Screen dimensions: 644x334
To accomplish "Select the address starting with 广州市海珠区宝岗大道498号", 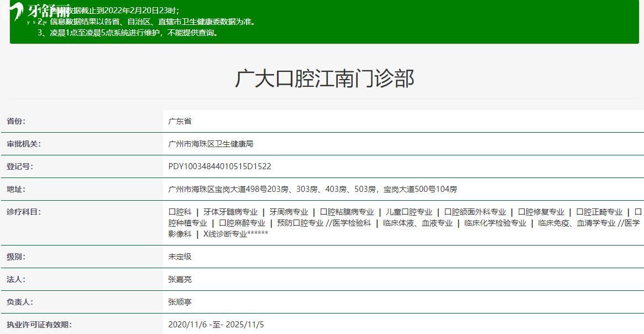I will (x=312, y=189).
